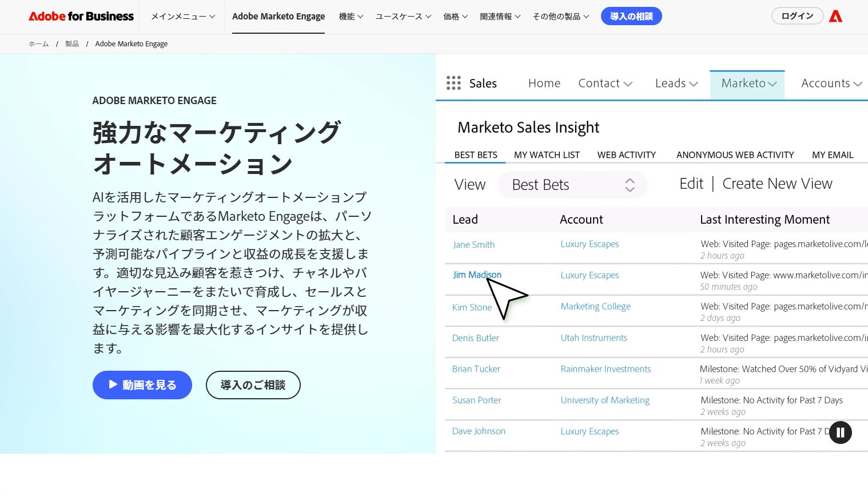868x496 pixels.
Task: Expand the 価格 menu
Action: 455,17
